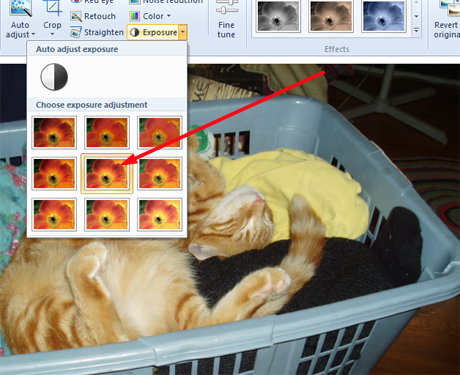The image size is (460, 375).
Task: Choose bottom-middle exposure adjustment thumbnail
Action: 107,215
